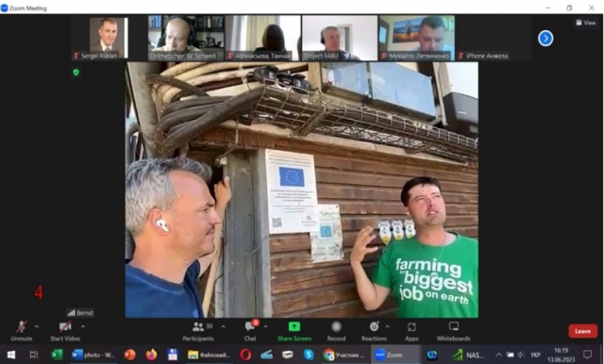The image size is (604, 364).
Task: Leave the meeting
Action: coord(583,331)
